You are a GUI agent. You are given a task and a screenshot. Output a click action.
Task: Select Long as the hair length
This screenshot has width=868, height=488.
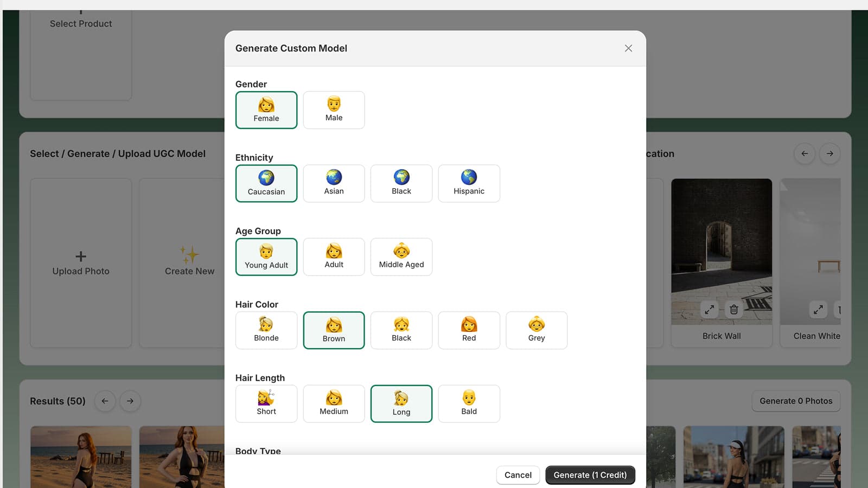[x=401, y=403]
